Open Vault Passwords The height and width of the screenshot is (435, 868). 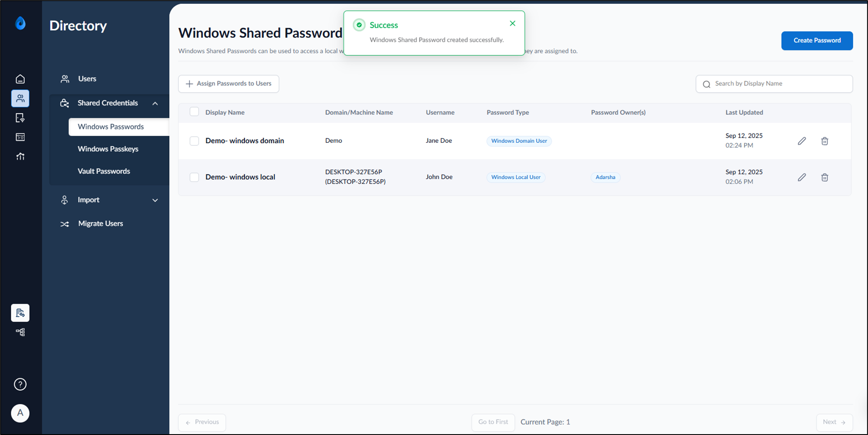[104, 171]
